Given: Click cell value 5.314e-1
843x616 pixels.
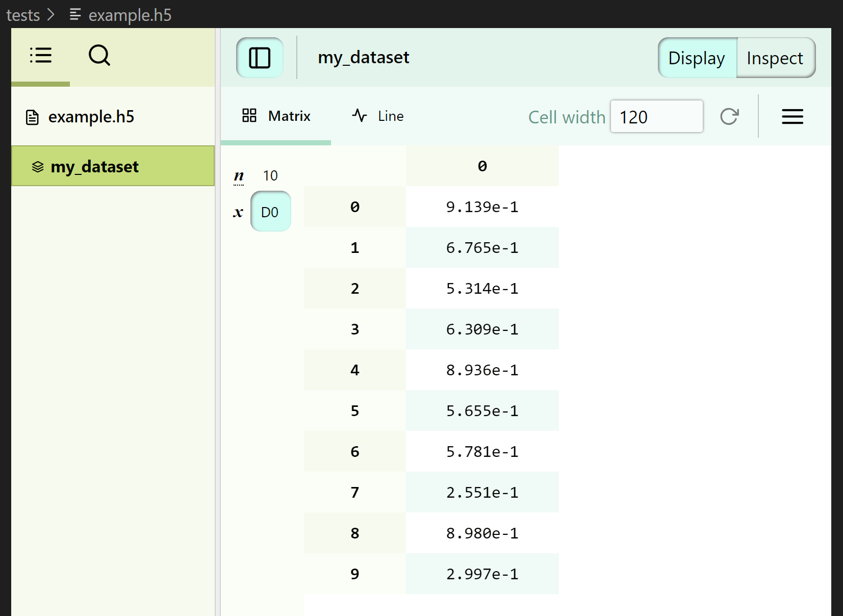Looking at the screenshot, I should pos(482,288).
